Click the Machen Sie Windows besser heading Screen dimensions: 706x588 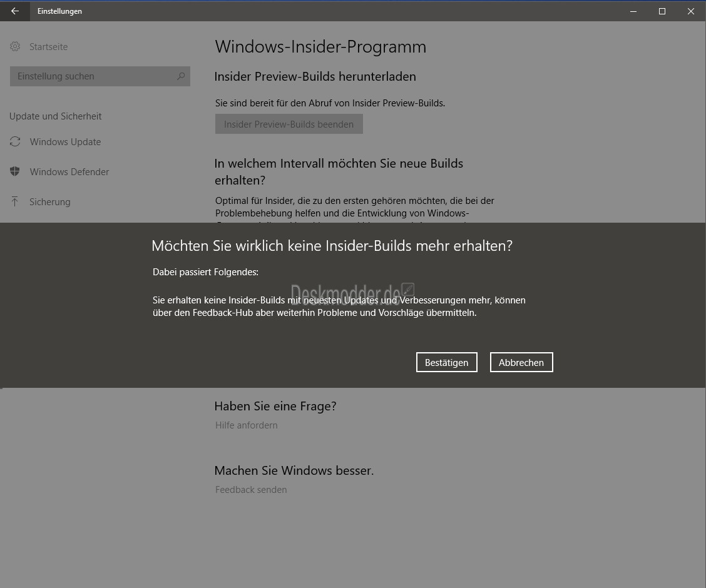(294, 470)
